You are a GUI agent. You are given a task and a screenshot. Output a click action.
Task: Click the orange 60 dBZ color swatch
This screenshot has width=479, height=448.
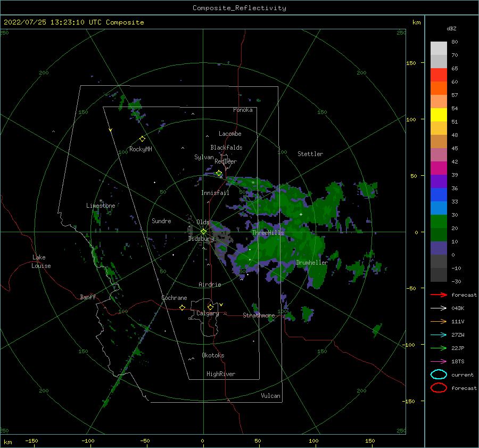[439, 88]
